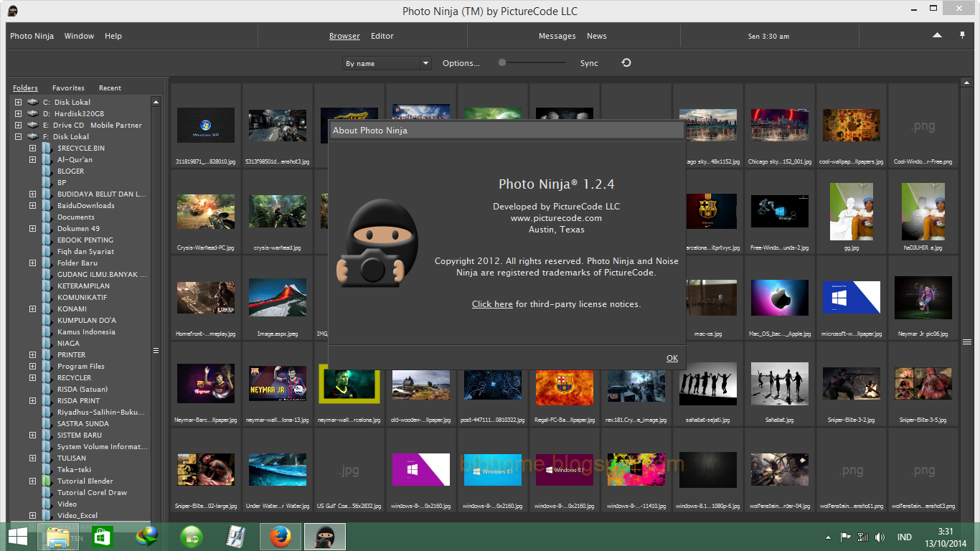Expand the $RECYCLE.BIN folder
This screenshot has width=980, height=551.
pyautogui.click(x=32, y=148)
